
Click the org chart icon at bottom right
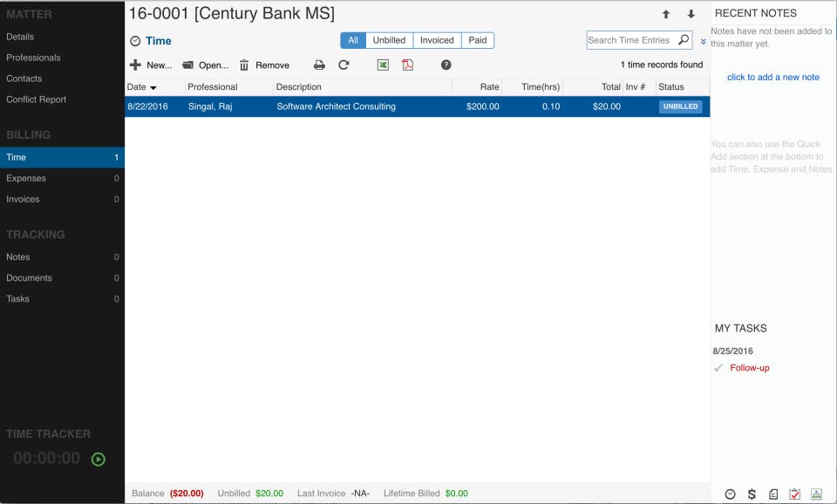click(816, 494)
